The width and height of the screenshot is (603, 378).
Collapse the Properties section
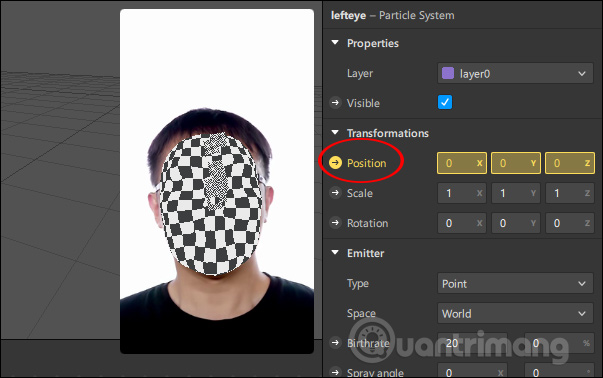[335, 43]
